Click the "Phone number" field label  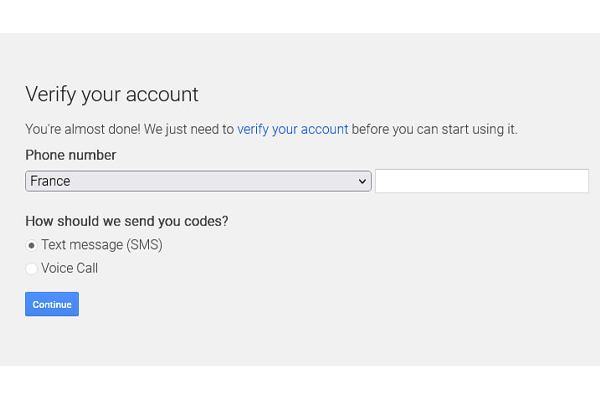click(70, 155)
